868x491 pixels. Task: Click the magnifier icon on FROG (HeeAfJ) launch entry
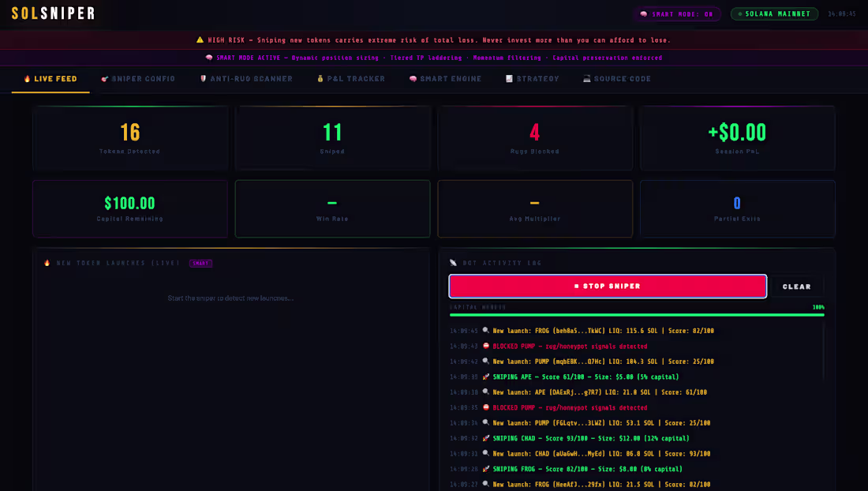click(485, 484)
